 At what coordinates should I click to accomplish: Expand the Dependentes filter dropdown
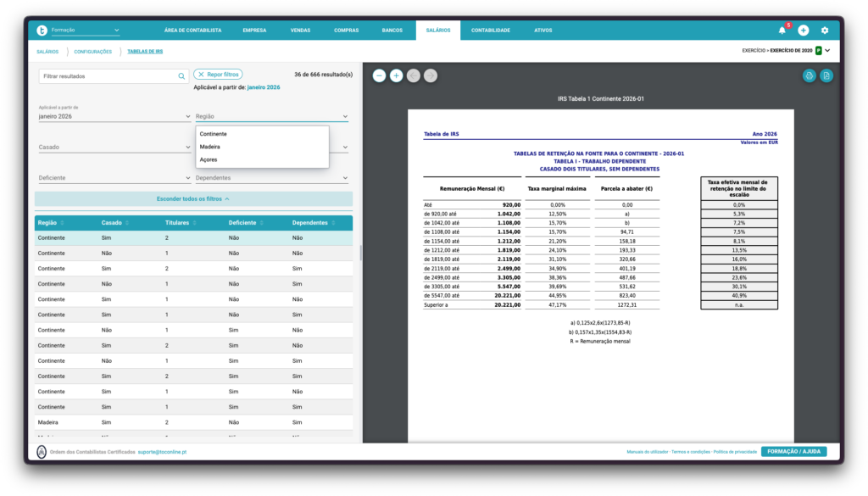point(271,178)
